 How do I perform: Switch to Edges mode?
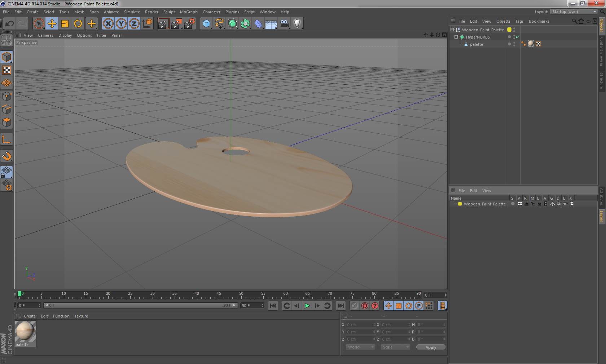pos(7,109)
